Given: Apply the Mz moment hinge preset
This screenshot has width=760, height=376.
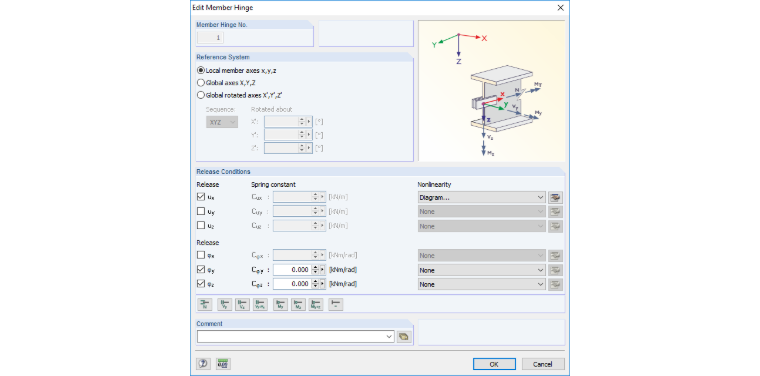Looking at the screenshot, I should click(x=298, y=304).
